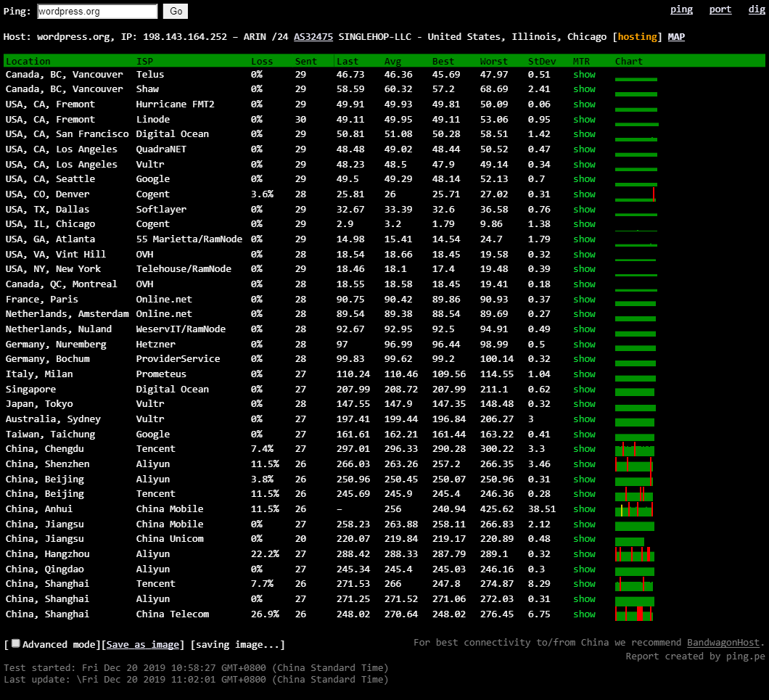Open the port tool link
The height and width of the screenshot is (700, 769).
pos(720,9)
